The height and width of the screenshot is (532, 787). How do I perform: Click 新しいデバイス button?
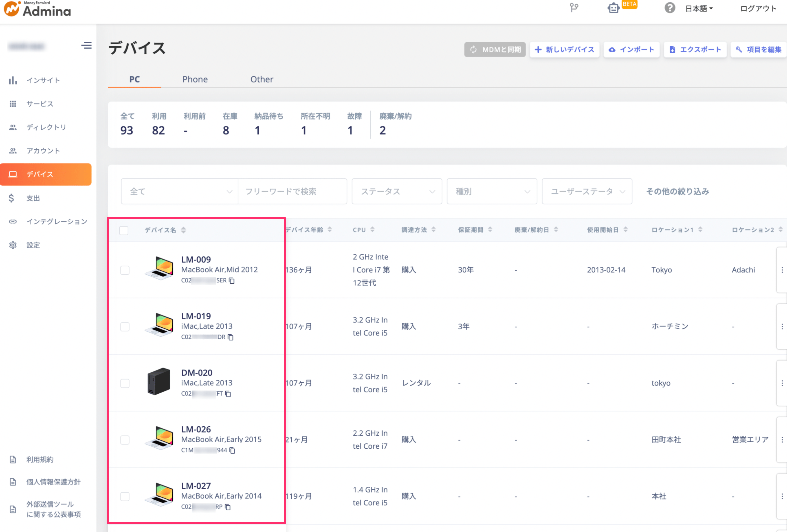[x=565, y=49]
